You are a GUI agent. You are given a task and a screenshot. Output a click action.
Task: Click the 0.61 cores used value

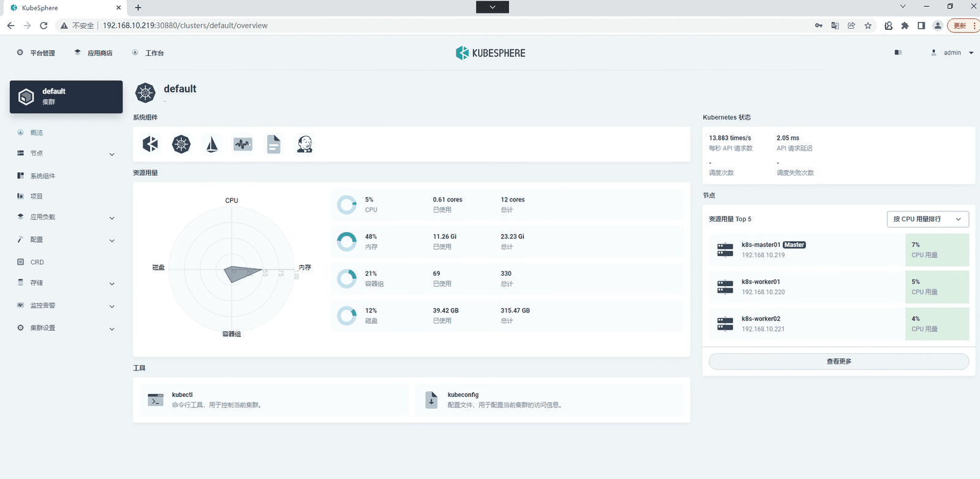pyautogui.click(x=448, y=200)
